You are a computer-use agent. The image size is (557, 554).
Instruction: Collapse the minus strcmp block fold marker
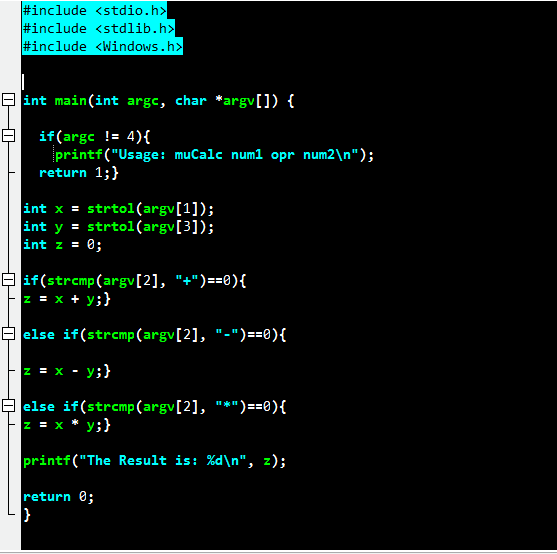pos(9,334)
